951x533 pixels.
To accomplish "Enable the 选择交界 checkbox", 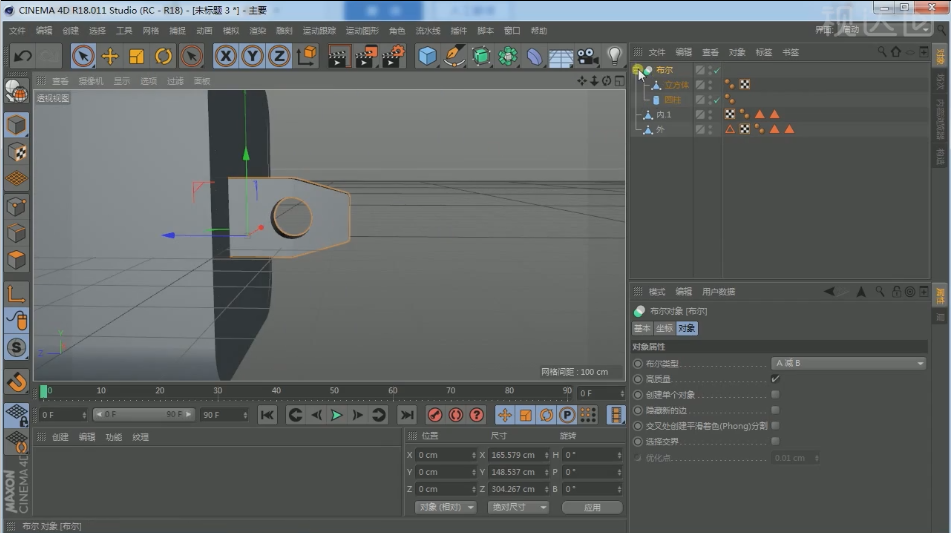I will [775, 441].
